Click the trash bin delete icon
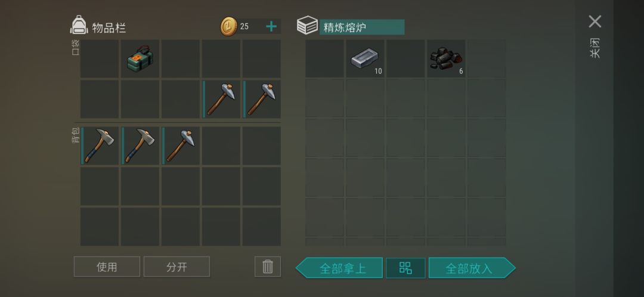Viewport: 644px width, 297px height. point(268,267)
